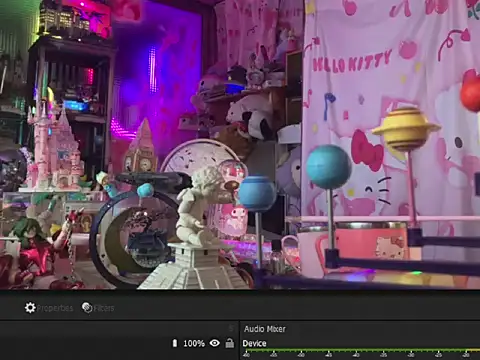Open the source Filters dialog
480x360 pixels.
coord(98,308)
